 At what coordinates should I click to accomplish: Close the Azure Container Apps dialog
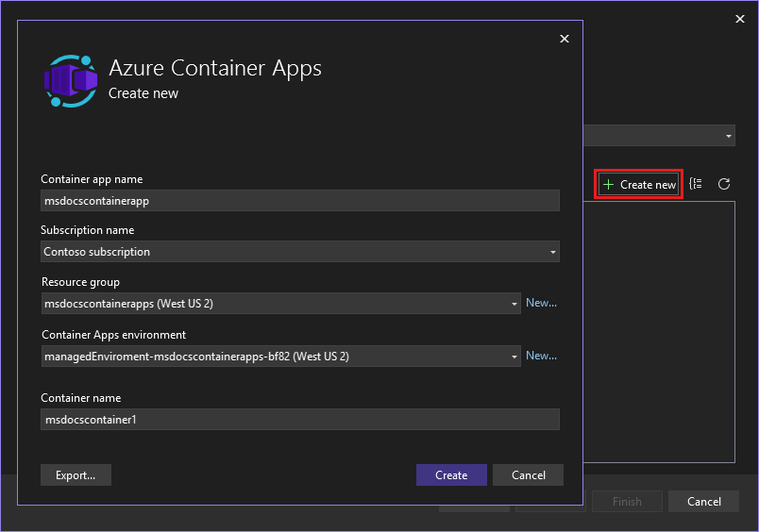(565, 39)
